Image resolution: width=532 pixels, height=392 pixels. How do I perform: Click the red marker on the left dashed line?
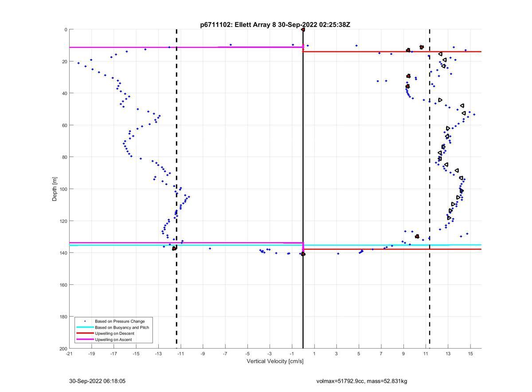pos(174,248)
